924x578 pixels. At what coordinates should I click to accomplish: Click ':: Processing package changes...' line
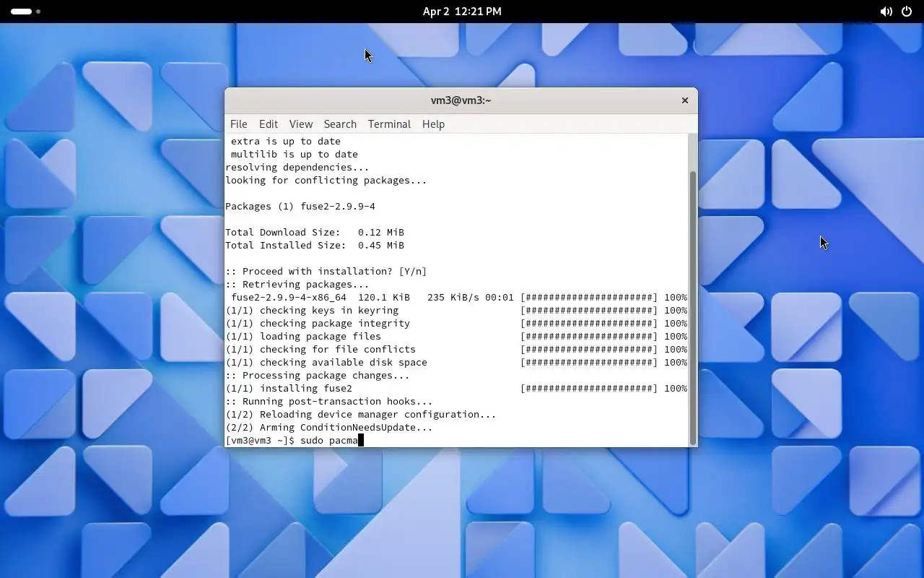(318, 375)
